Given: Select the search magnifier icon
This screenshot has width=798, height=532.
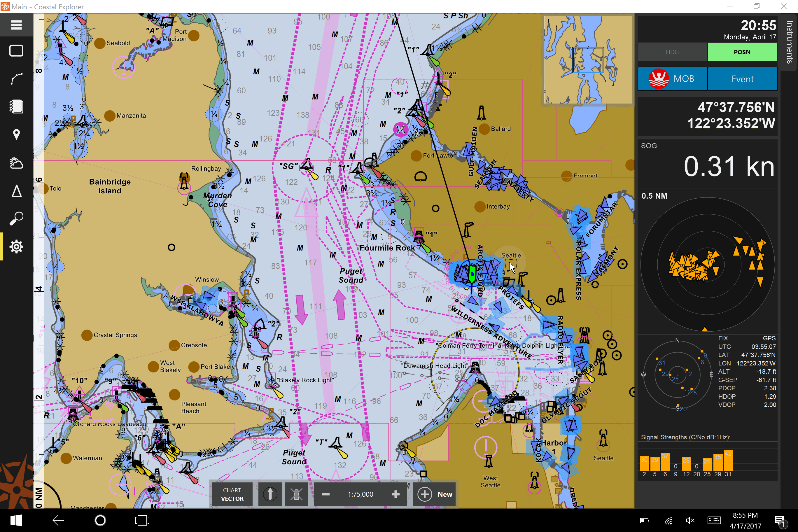Looking at the screenshot, I should pos(16,218).
